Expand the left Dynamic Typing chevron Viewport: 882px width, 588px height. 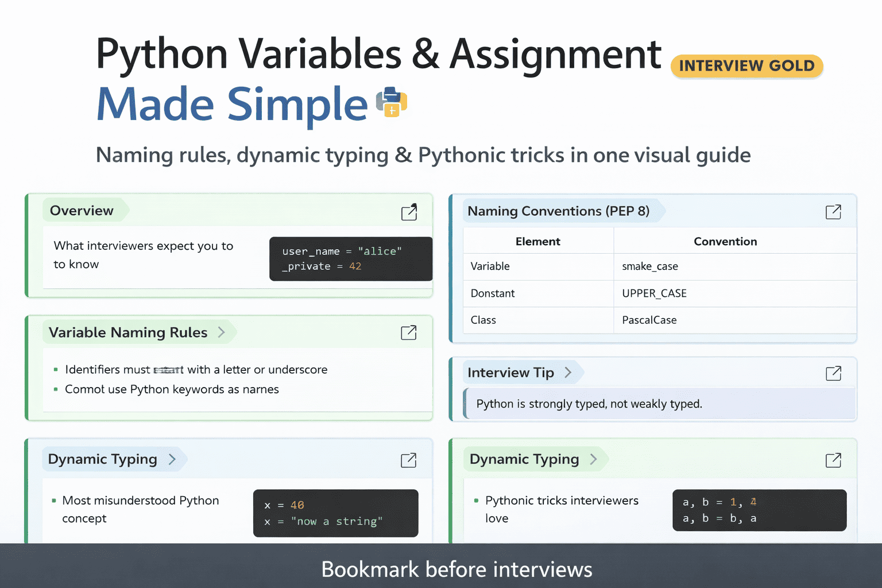(x=172, y=459)
